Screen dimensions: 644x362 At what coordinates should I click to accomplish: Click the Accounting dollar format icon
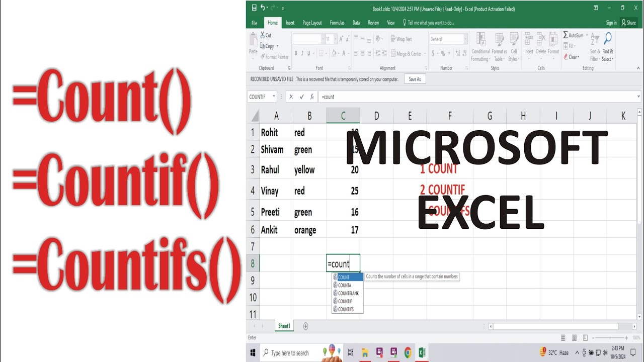point(433,53)
